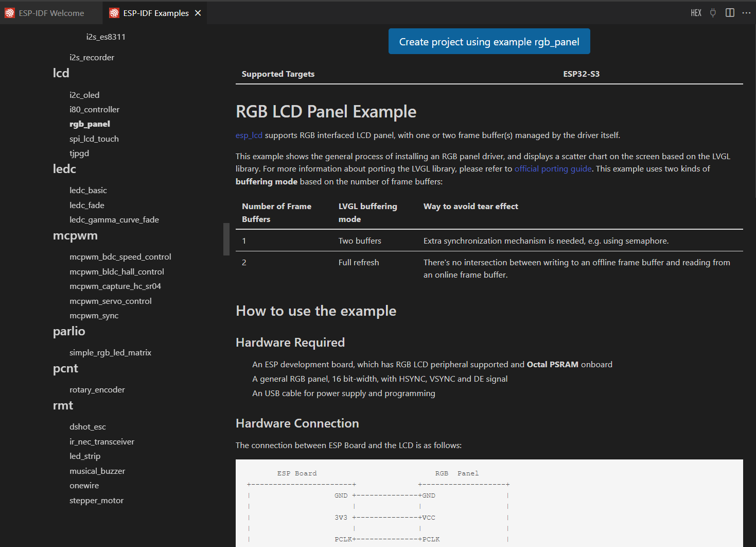Open the mcpwm_servo_control example
756x547 pixels.
tap(111, 301)
